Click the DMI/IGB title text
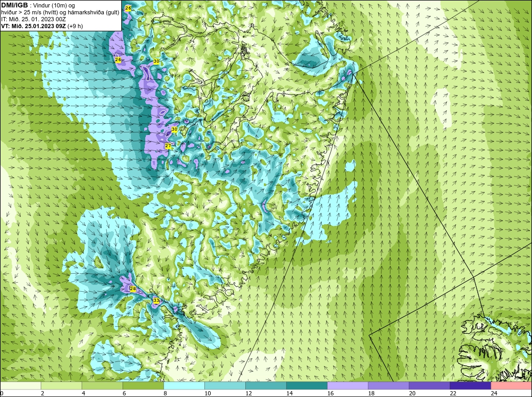Viewport: 532px width, 397px height. [x=15, y=5]
